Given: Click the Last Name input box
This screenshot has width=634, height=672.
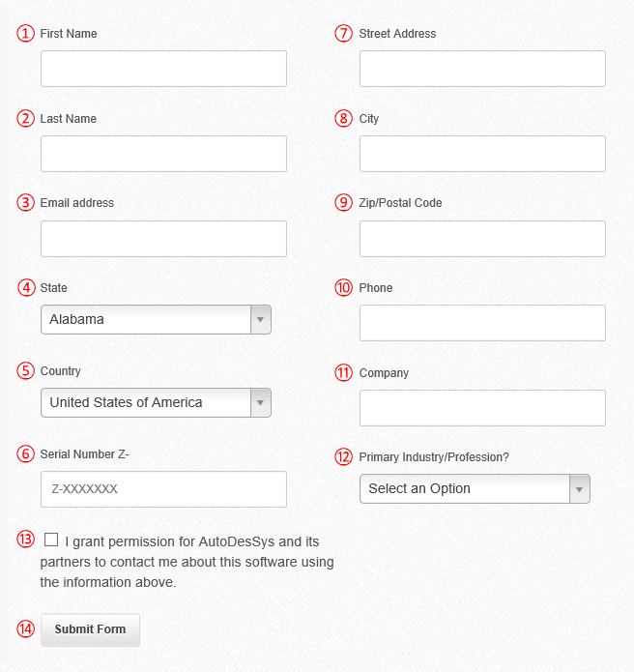Looking at the screenshot, I should (163, 154).
